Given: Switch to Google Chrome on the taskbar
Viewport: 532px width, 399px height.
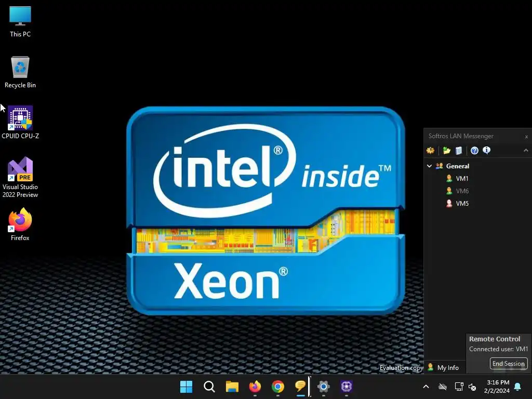Looking at the screenshot, I should point(278,387).
